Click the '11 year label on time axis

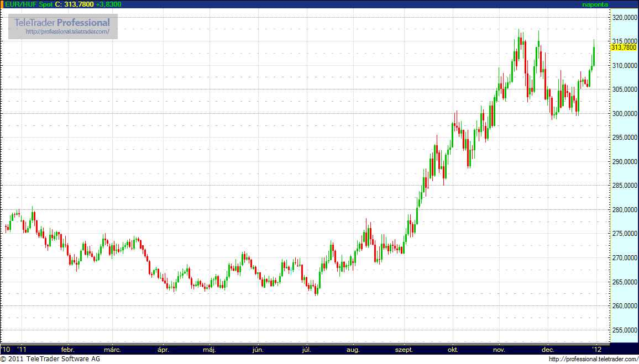22,350
